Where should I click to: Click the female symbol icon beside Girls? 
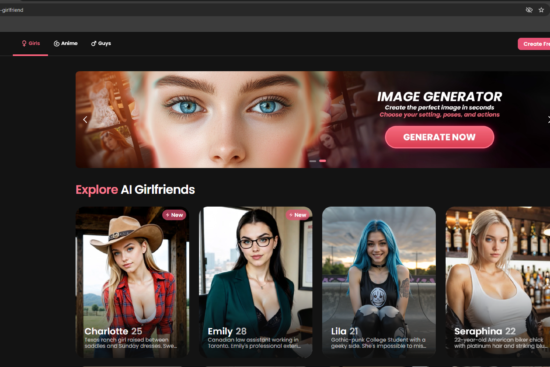[24, 44]
